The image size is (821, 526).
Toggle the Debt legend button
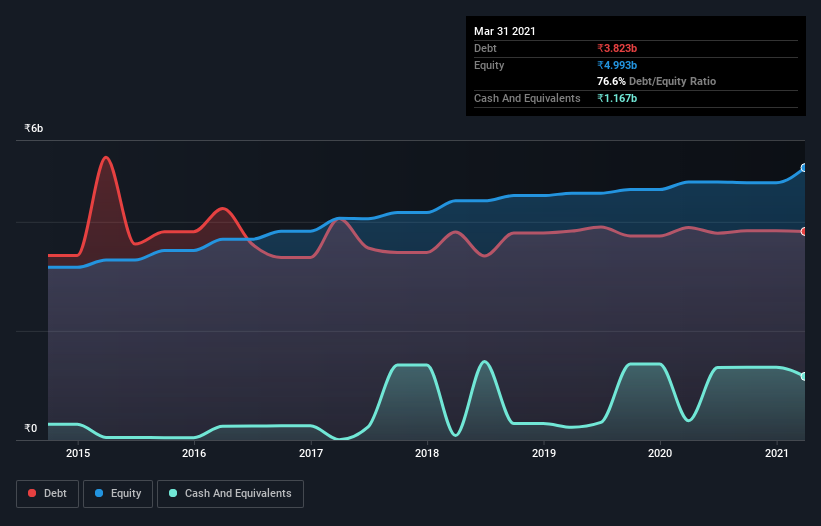point(47,494)
